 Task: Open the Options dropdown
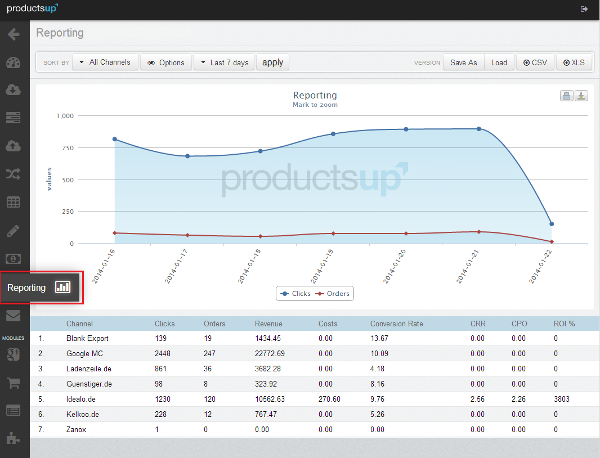pyautogui.click(x=166, y=62)
